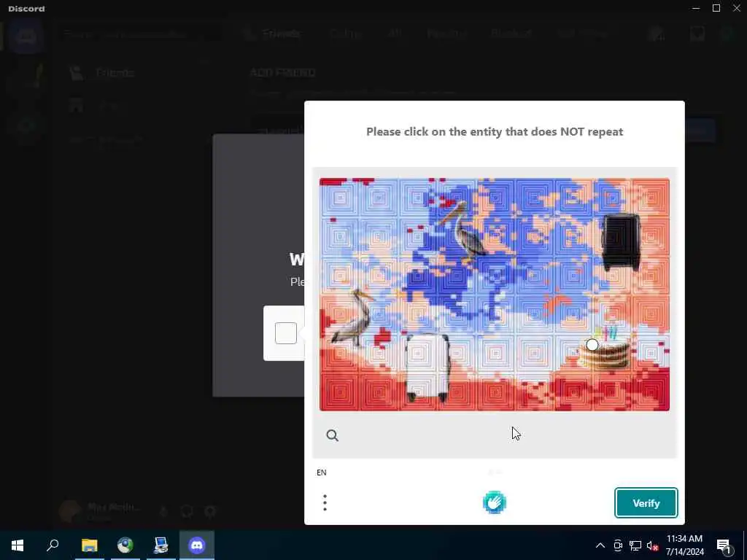The width and height of the screenshot is (747, 560).
Task: Click the Discord taskbar icon
Action: pyautogui.click(x=197, y=545)
